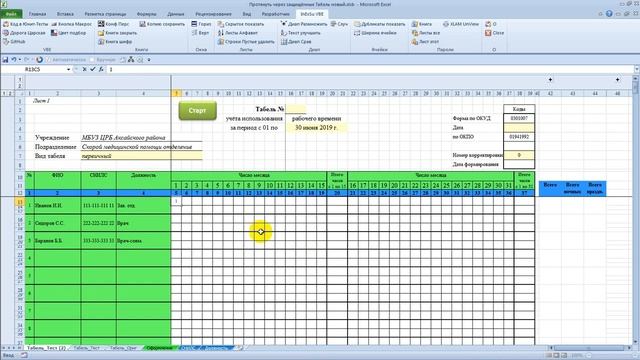Image resolution: width=640 pixels, height=360 pixels.
Task: Click the GitHub icon in VBE group
Action: [x=6, y=41]
